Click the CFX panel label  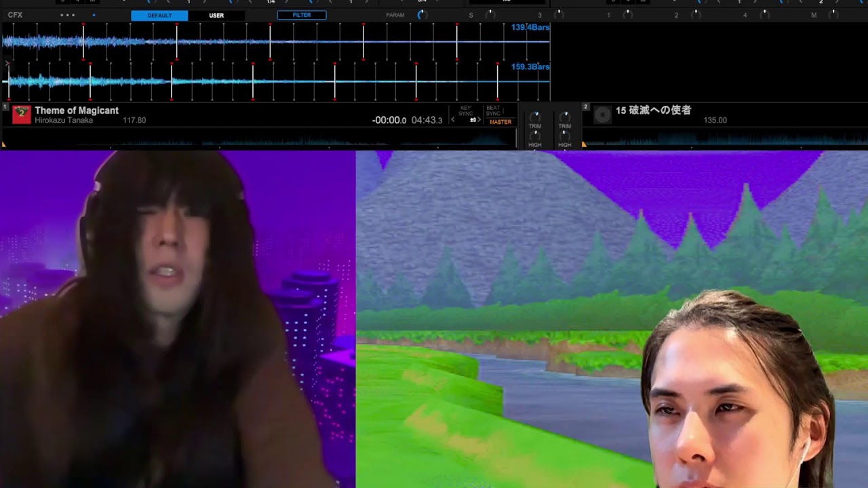15,15
